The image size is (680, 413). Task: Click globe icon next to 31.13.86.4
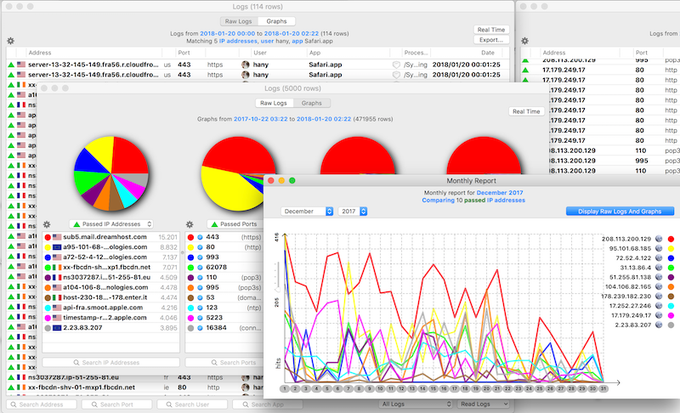pos(659,268)
